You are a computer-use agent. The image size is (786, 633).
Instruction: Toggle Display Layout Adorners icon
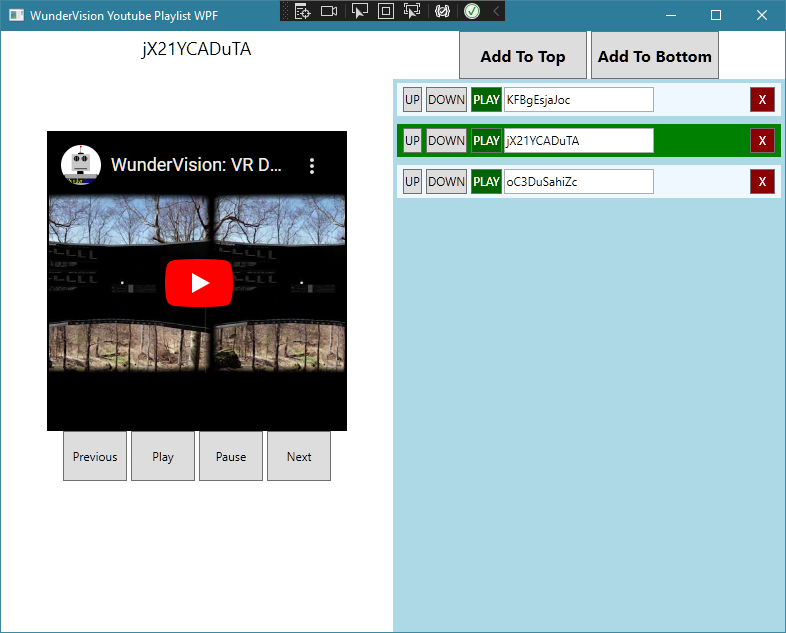click(385, 11)
